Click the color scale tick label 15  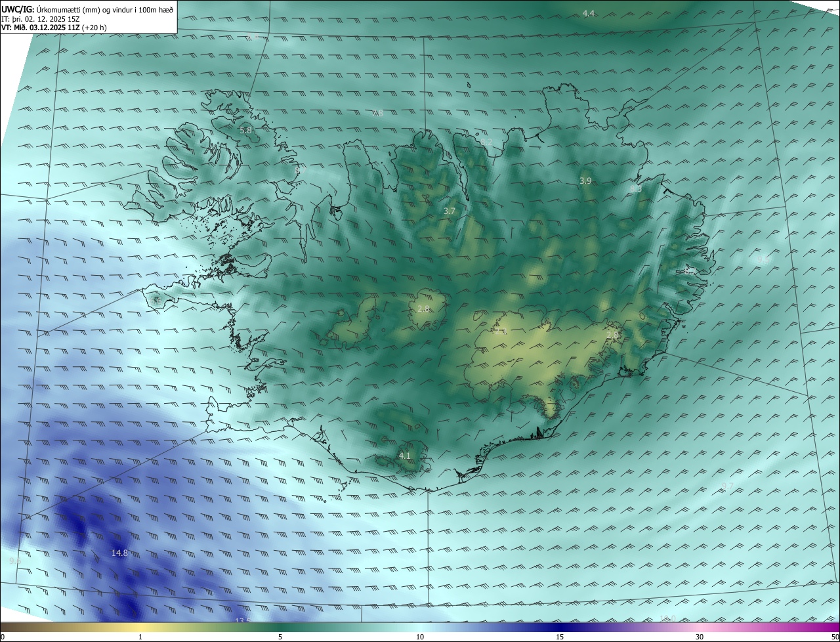point(560,637)
